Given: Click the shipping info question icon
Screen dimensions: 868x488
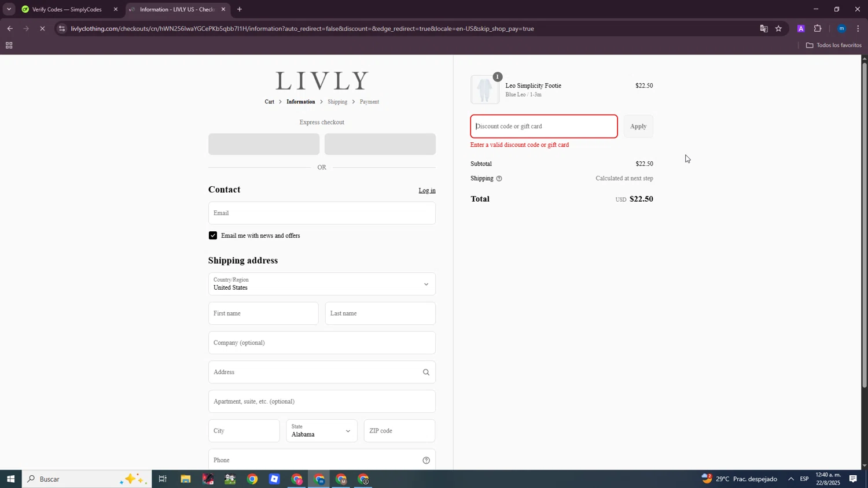Looking at the screenshot, I should pos(499,179).
